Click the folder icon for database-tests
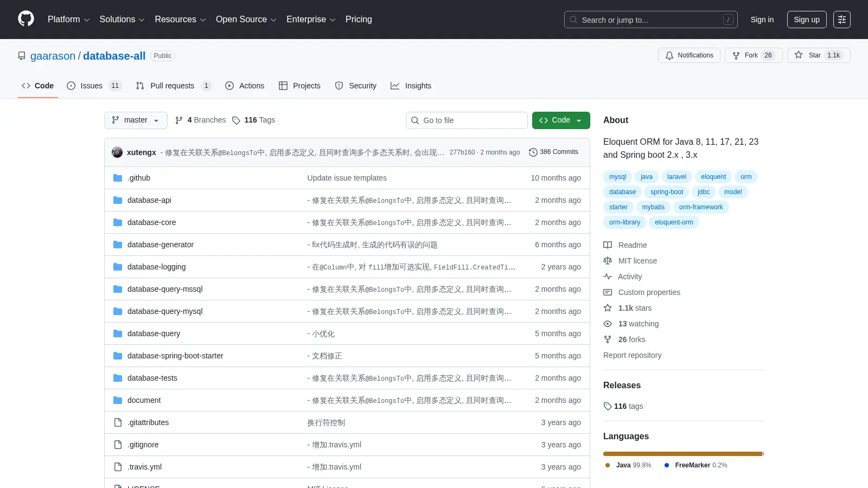 (x=118, y=378)
